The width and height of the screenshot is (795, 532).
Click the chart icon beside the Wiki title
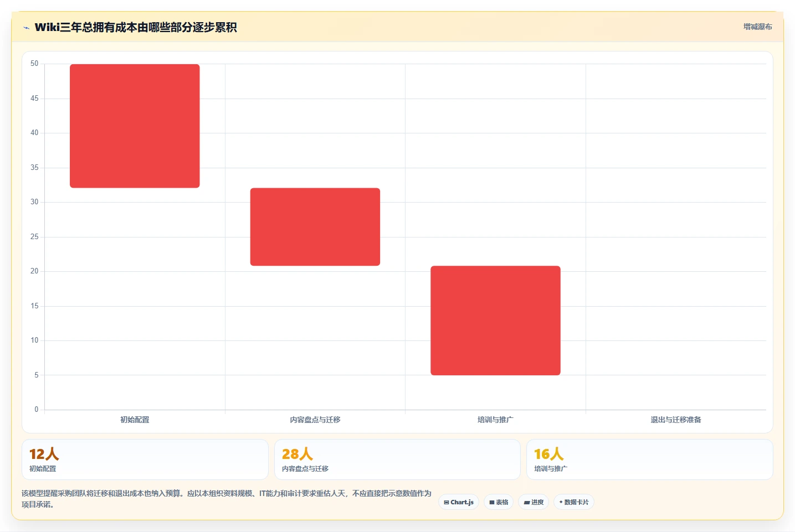click(x=26, y=28)
